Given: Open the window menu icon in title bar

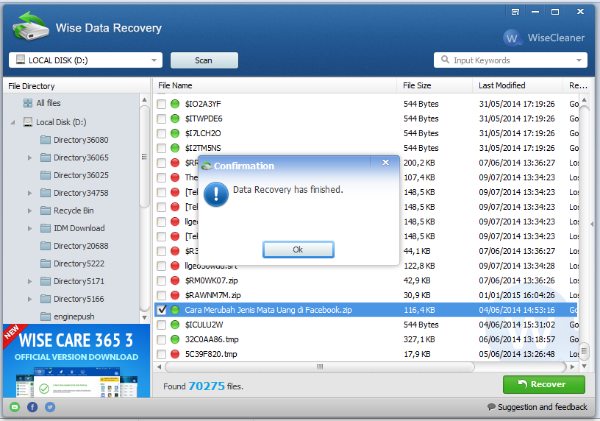Looking at the screenshot, I should point(515,12).
